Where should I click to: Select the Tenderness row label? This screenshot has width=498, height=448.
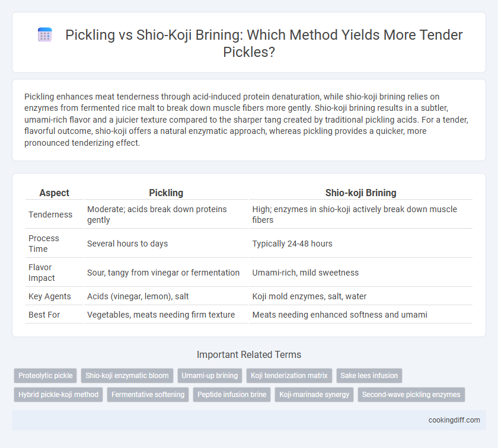click(x=50, y=215)
